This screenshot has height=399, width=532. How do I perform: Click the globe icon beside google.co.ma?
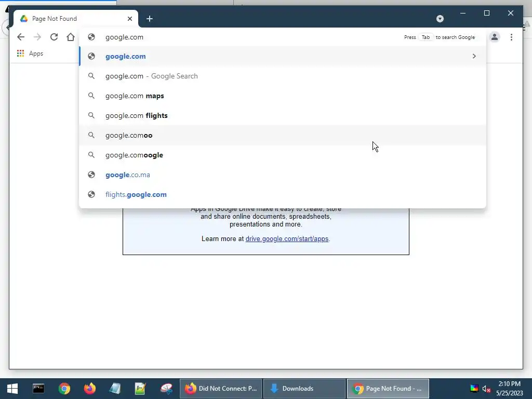(x=91, y=175)
